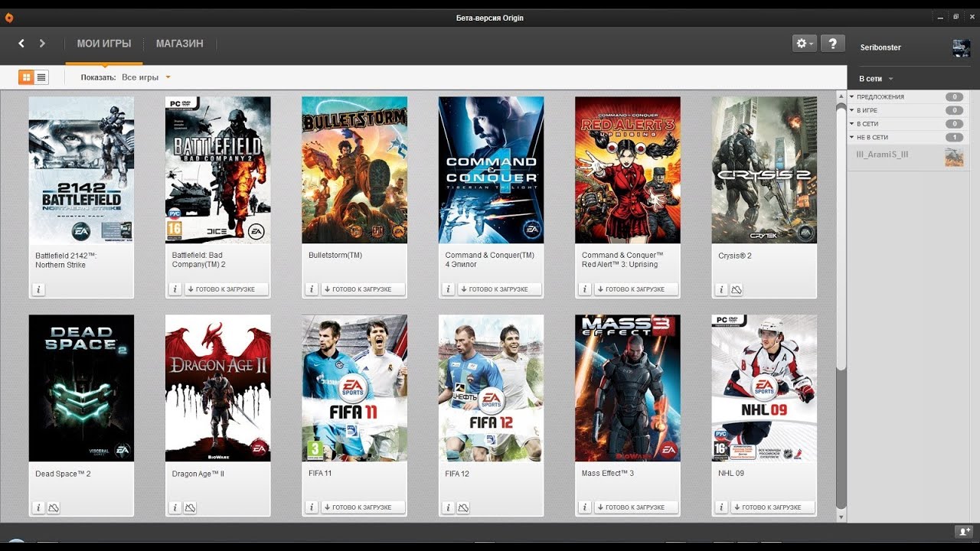
Task: Open Battlefield 2142 Northern Strike cover
Action: (81, 170)
